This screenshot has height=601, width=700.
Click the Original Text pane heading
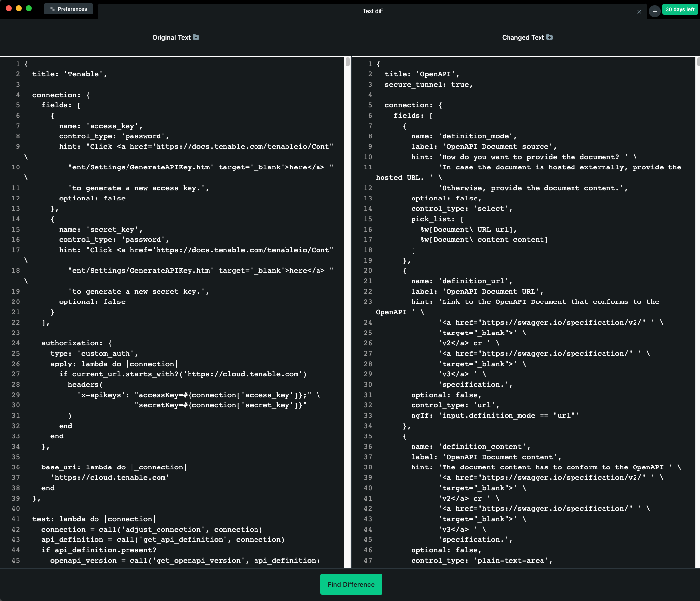pyautogui.click(x=171, y=37)
